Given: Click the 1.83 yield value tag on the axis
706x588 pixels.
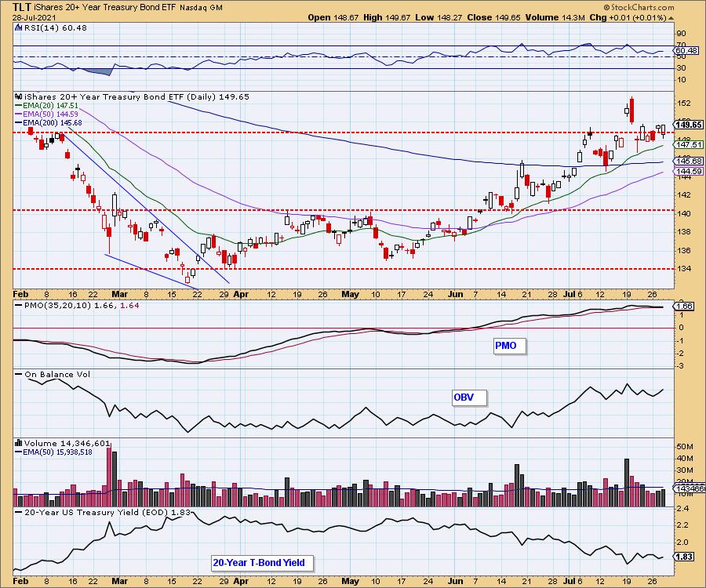Looking at the screenshot, I should [684, 557].
